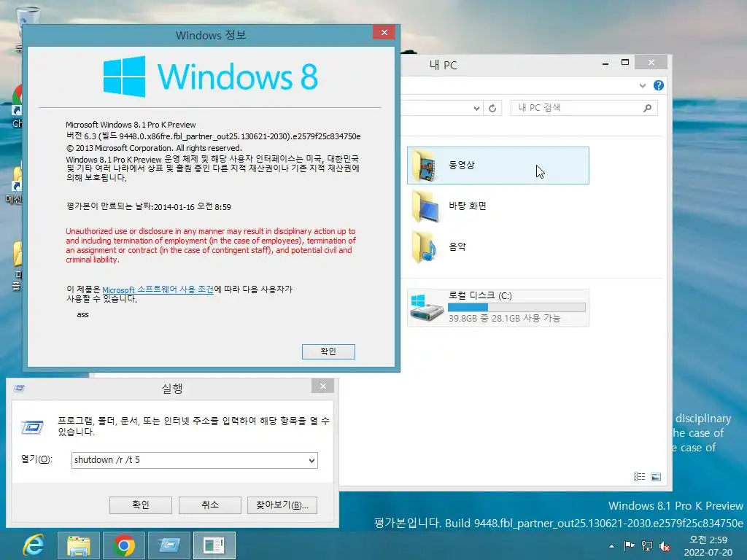Click the 실행 title bar icon
747x560 pixels.
[x=20, y=389]
